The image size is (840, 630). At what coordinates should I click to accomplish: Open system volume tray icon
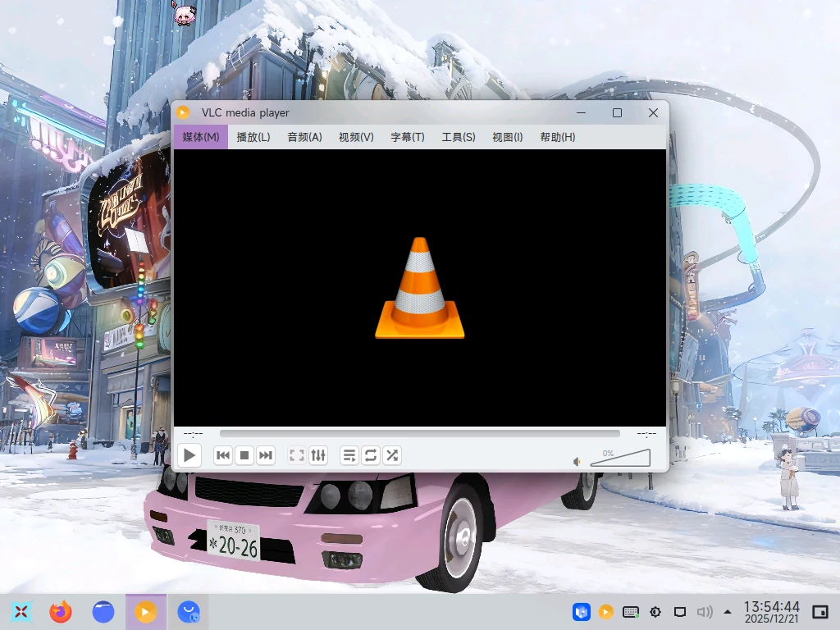[705, 612]
